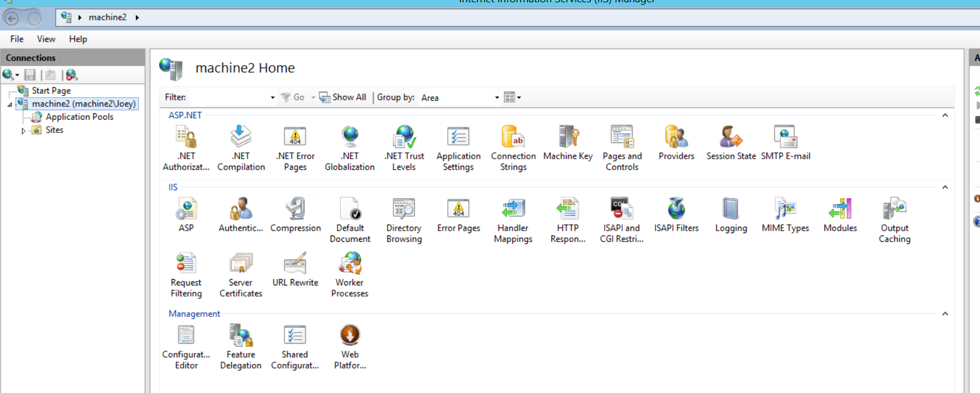Open the Filter dropdown arrow
Image resolution: width=980 pixels, height=393 pixels.
272,98
